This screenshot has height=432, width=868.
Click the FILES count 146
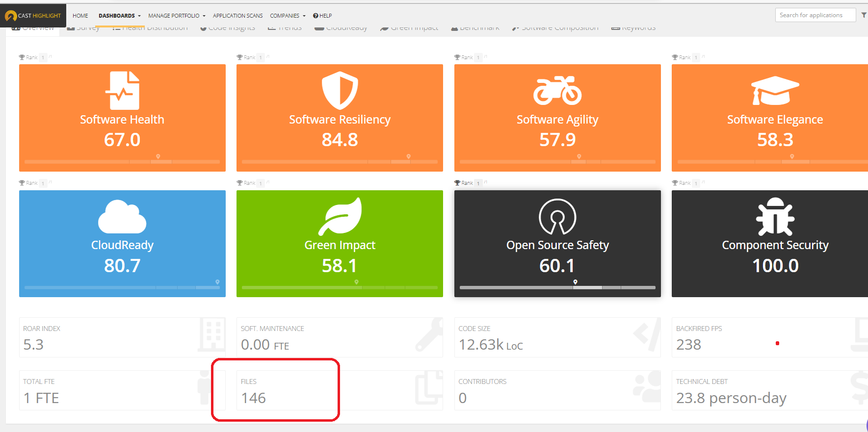point(253,398)
